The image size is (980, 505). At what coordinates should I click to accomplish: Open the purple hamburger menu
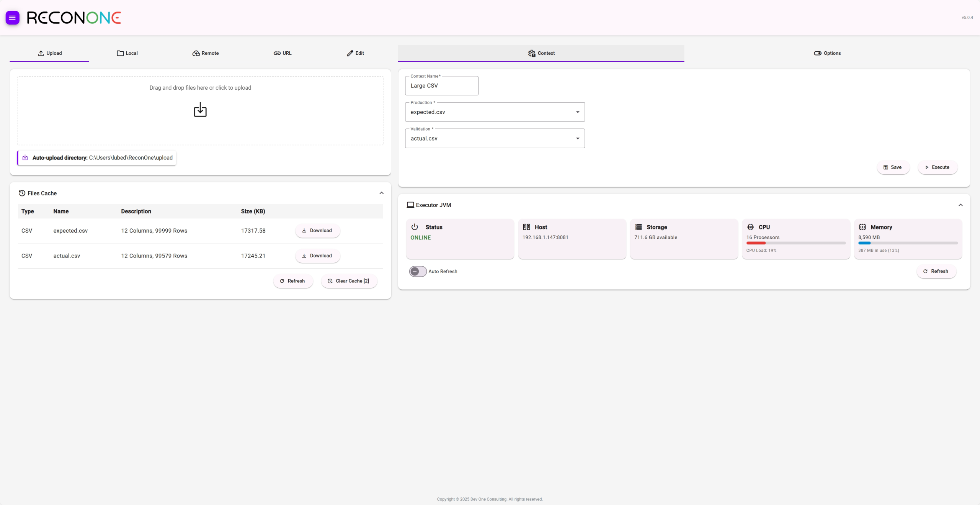tap(12, 18)
